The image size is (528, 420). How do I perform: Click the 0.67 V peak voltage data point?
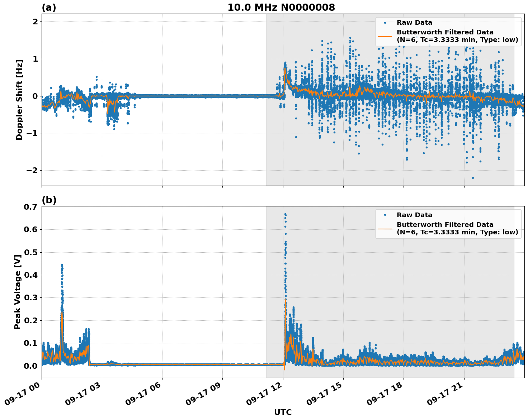coord(285,214)
